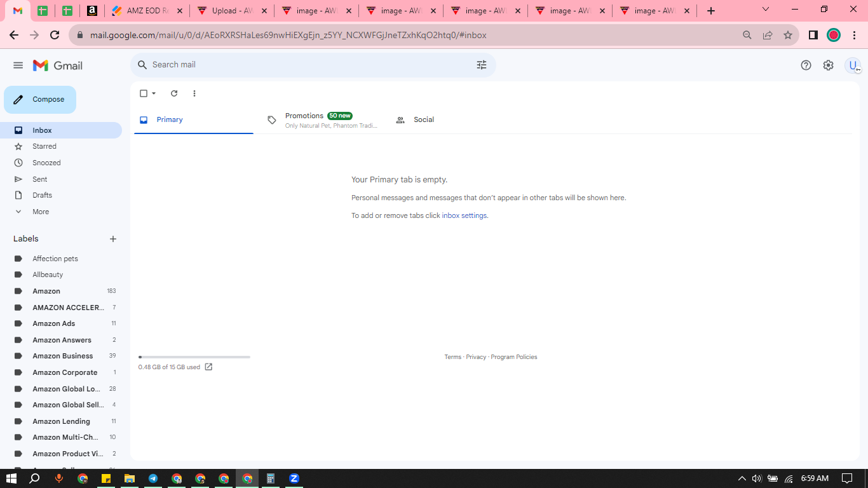Image resolution: width=868 pixels, height=488 pixels.
Task: Reload the page in Chrome
Action: point(55,35)
